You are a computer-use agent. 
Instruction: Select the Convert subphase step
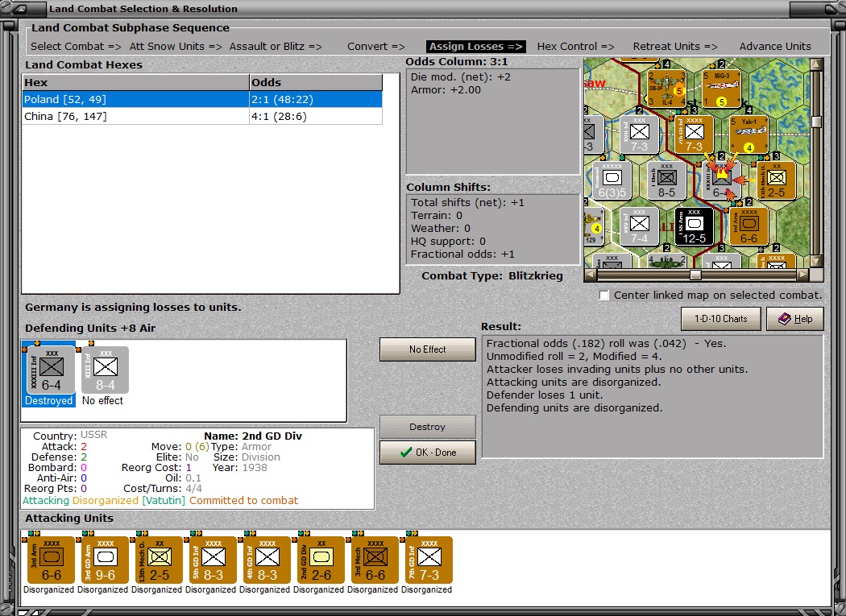tap(376, 47)
